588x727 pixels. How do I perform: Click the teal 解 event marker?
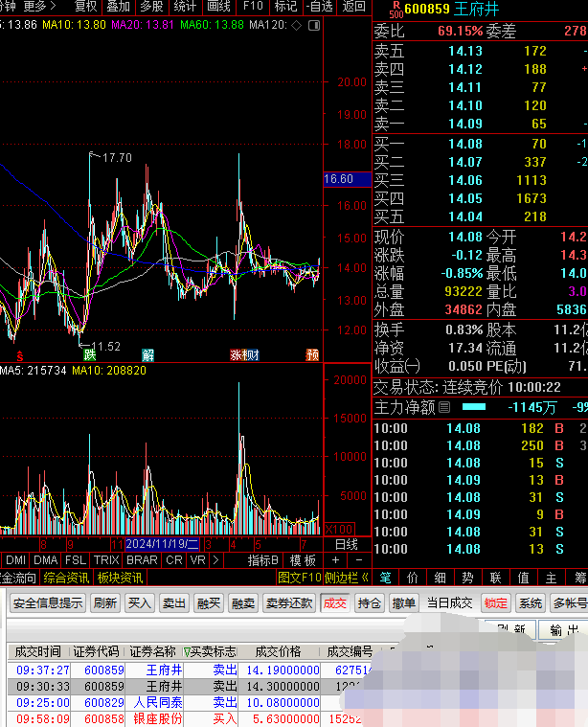click(x=147, y=355)
